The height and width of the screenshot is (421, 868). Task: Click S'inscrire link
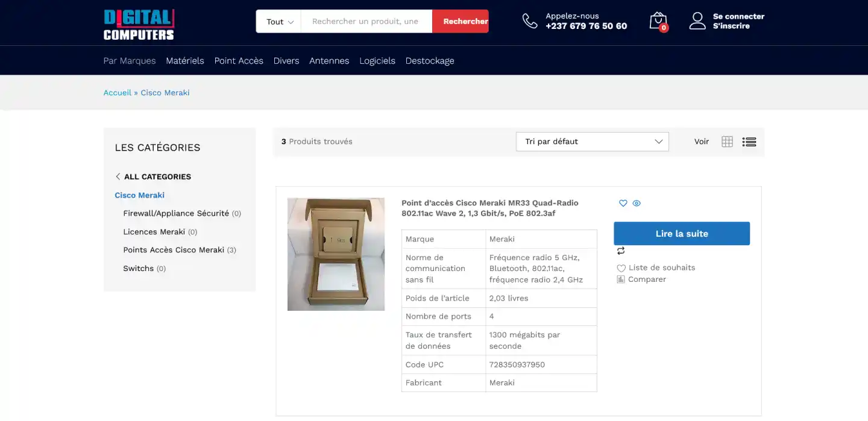(731, 26)
